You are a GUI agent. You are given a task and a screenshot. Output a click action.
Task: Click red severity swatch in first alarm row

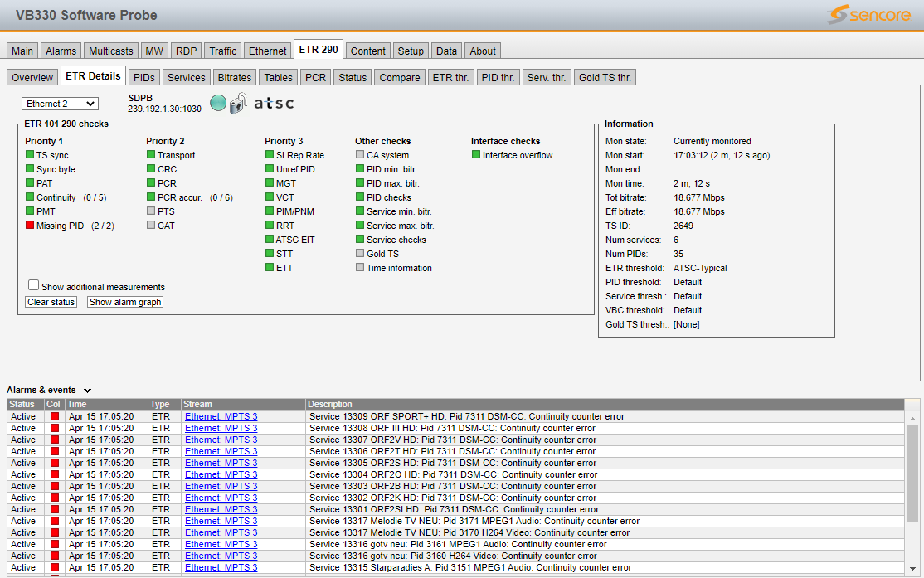pos(55,416)
